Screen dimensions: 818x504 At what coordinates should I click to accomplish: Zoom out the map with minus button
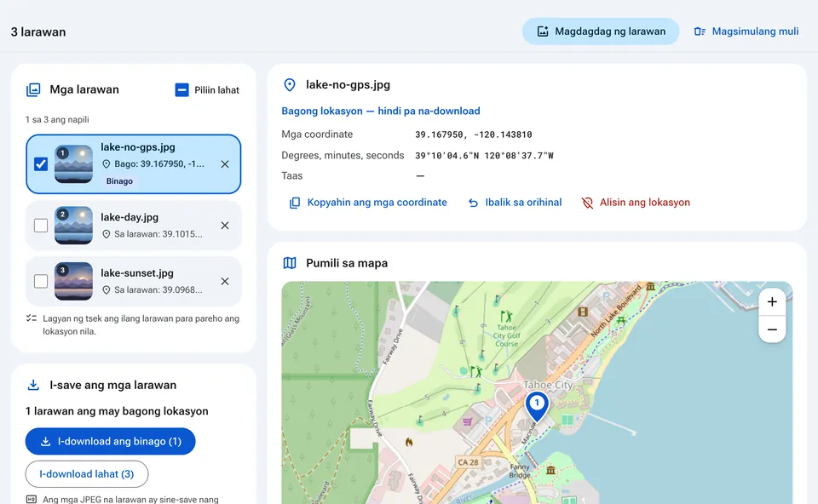tap(772, 329)
